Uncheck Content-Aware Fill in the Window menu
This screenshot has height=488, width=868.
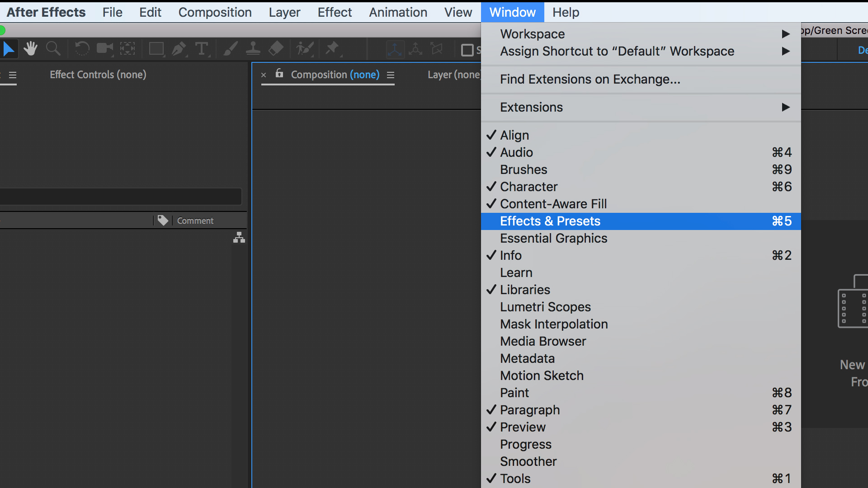[x=553, y=204]
